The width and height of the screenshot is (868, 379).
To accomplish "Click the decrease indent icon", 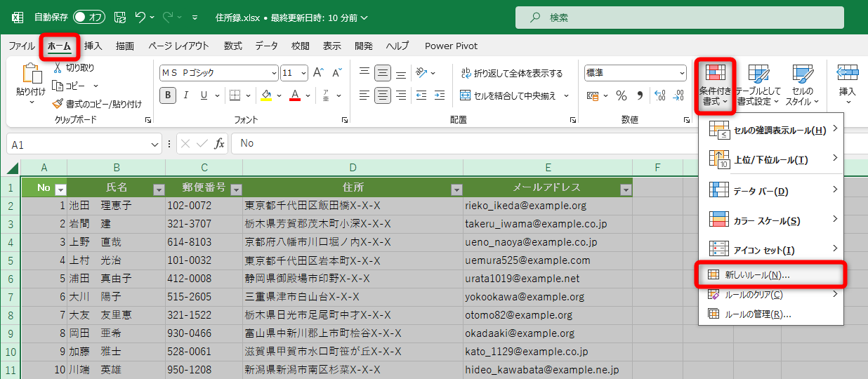I will point(422,95).
